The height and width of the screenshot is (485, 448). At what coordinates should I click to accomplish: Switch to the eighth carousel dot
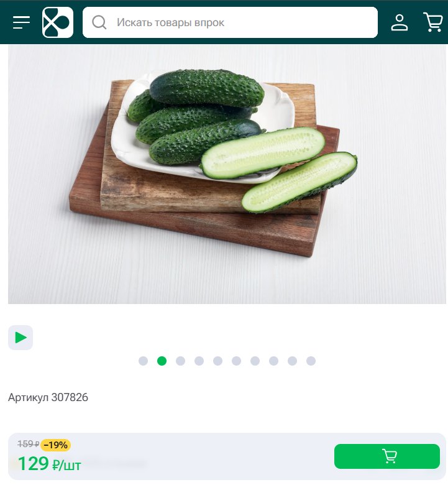coord(273,361)
